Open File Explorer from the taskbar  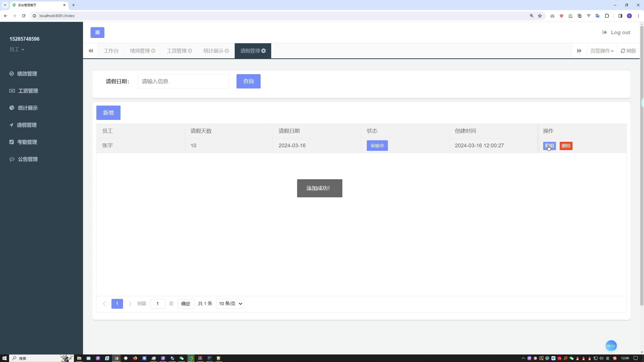pyautogui.click(x=79, y=358)
